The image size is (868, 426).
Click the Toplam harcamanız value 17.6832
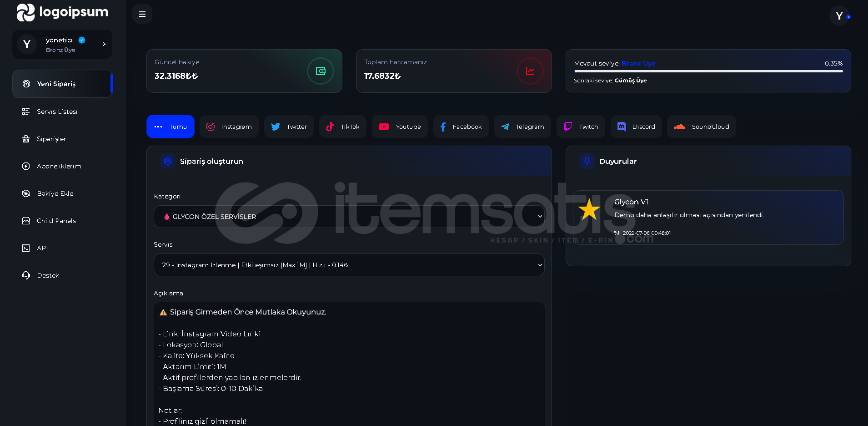382,76
